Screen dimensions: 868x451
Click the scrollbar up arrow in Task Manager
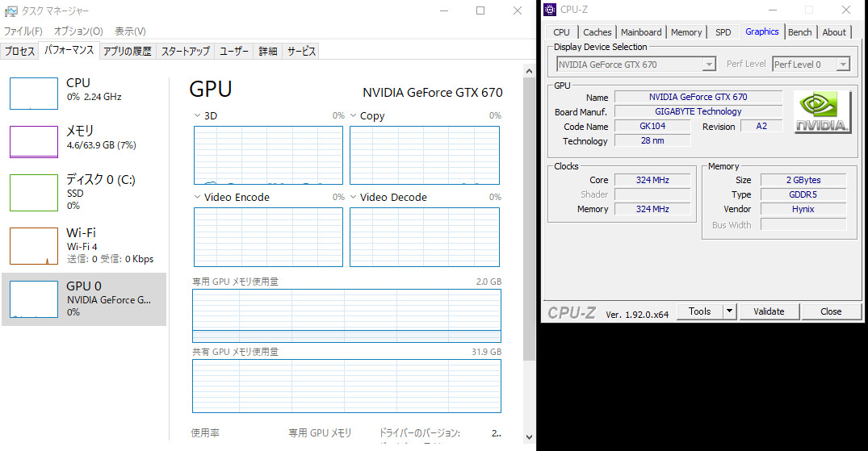529,71
